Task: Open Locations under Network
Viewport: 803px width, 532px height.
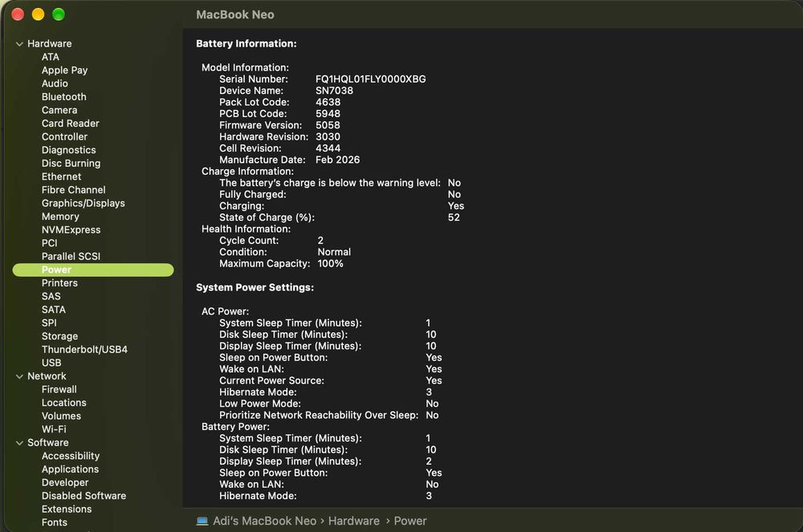Action: coord(64,403)
